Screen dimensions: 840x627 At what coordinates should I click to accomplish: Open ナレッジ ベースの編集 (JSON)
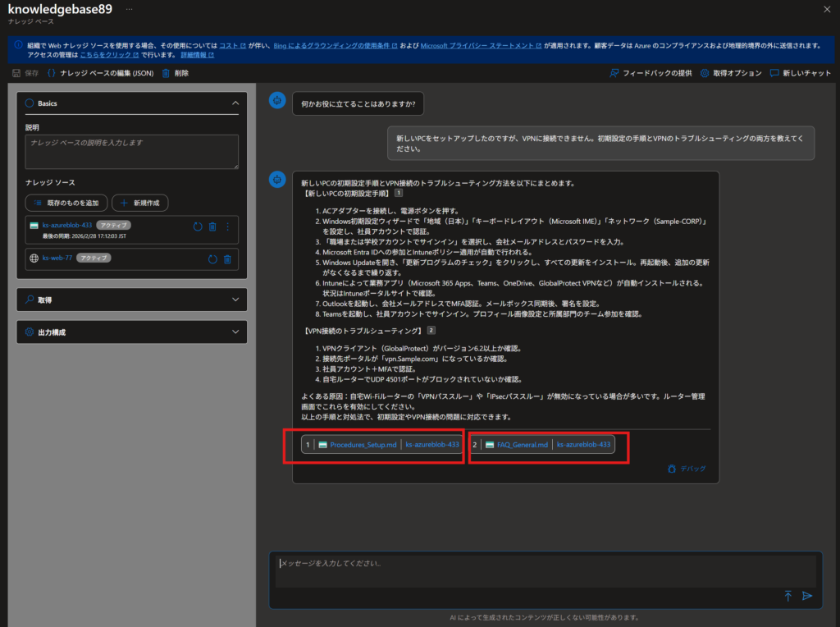[100, 73]
